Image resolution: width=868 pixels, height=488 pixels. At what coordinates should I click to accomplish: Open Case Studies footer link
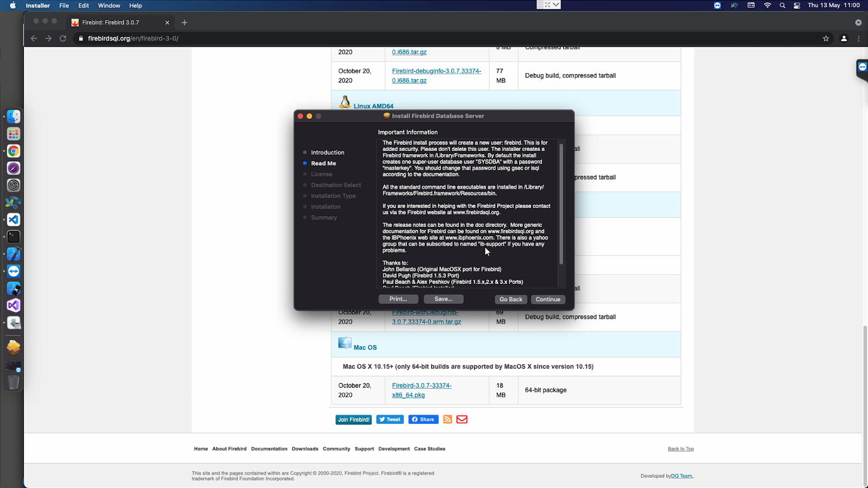(x=430, y=449)
